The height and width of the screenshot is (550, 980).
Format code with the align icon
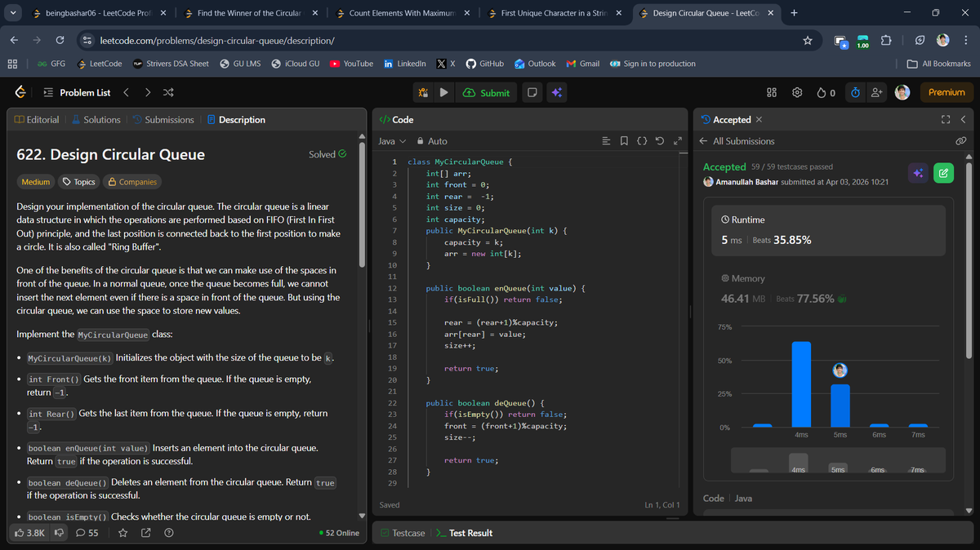[606, 141]
